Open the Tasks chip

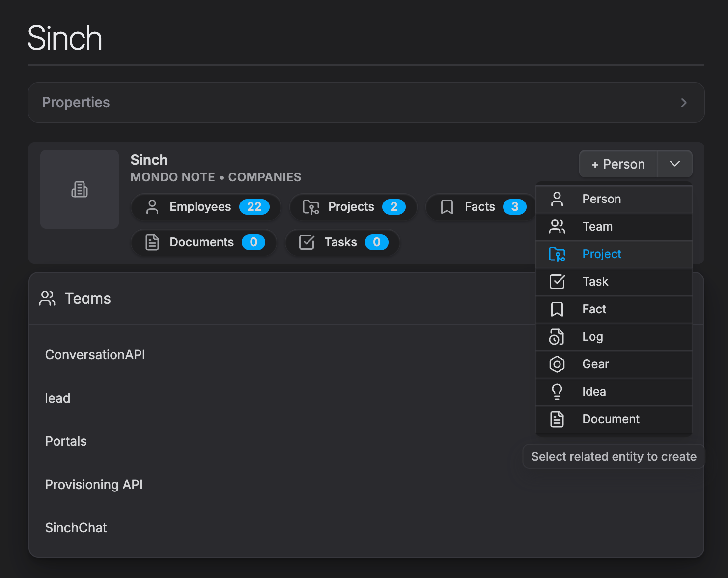(342, 242)
